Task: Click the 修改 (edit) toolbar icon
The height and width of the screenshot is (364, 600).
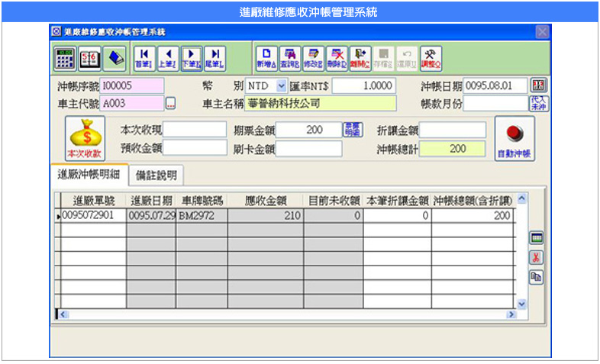Action: pyautogui.click(x=313, y=57)
